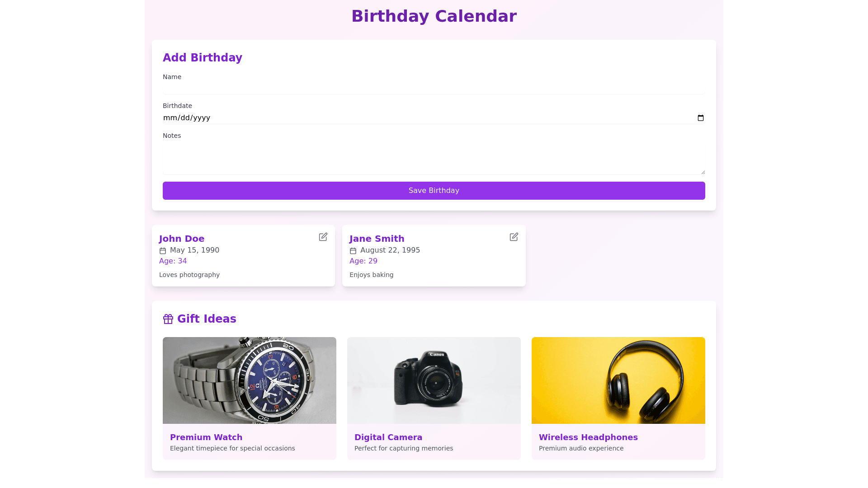This screenshot has height=488, width=868.
Task: Click calendar icon next to May 15, 1990
Action: (163, 251)
